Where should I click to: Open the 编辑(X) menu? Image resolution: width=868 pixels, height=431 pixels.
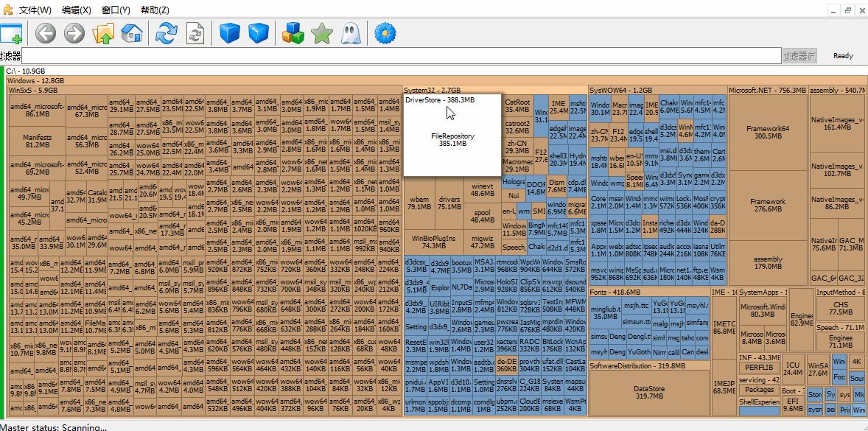(x=77, y=10)
